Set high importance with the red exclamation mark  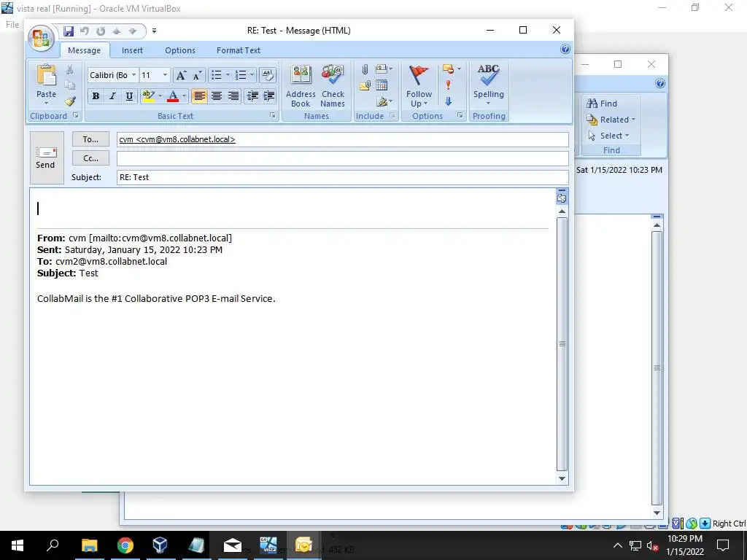point(449,85)
